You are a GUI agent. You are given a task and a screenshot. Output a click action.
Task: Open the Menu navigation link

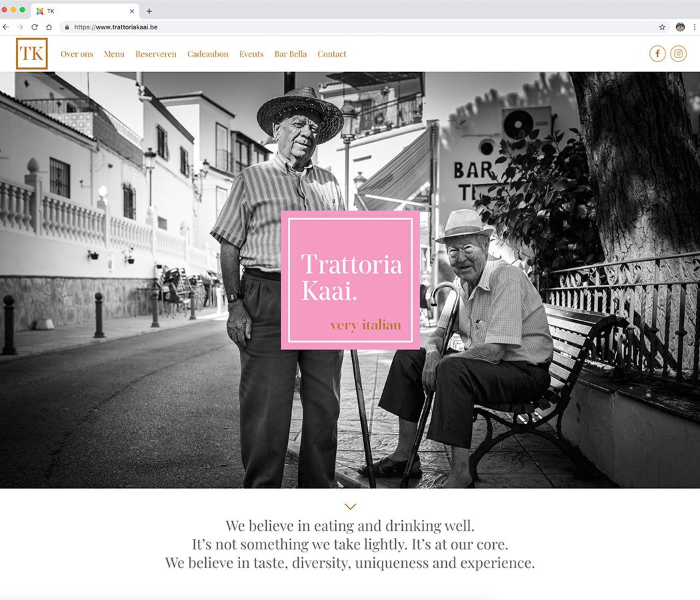tap(114, 54)
